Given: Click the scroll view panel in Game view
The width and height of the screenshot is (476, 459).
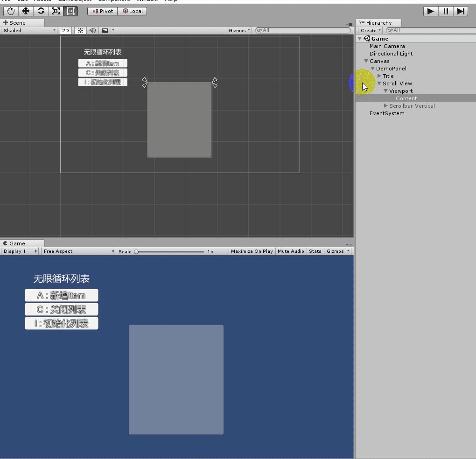Looking at the screenshot, I should (176, 380).
